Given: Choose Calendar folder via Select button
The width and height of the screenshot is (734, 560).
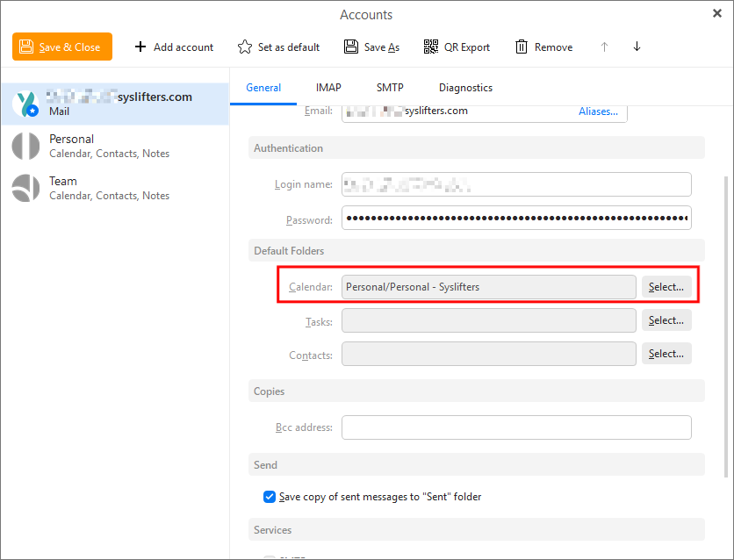Looking at the screenshot, I should (x=666, y=287).
